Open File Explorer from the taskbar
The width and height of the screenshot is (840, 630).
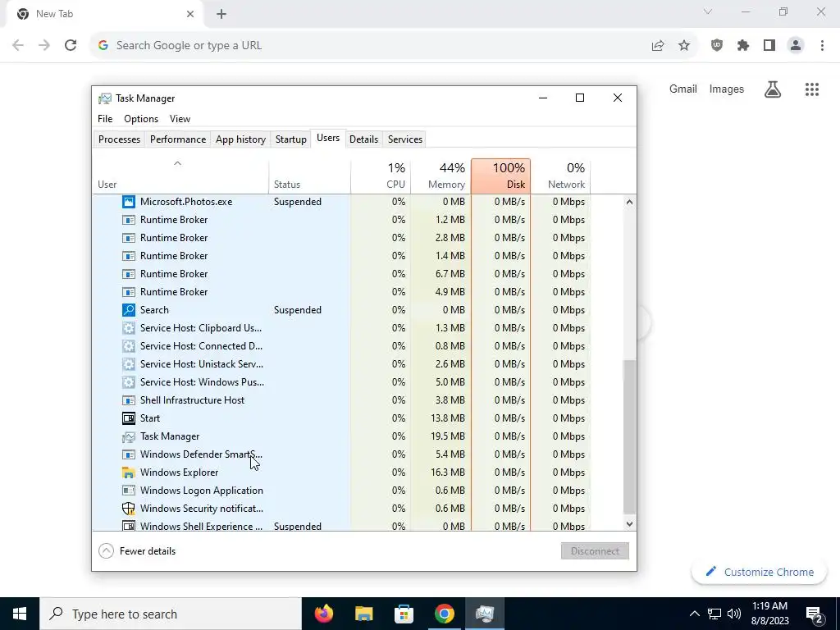point(363,614)
